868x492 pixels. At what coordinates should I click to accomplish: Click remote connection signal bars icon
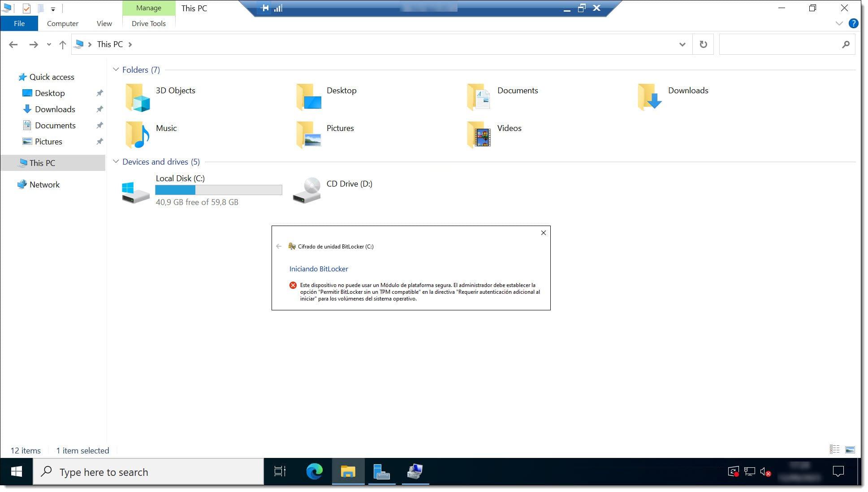(278, 8)
